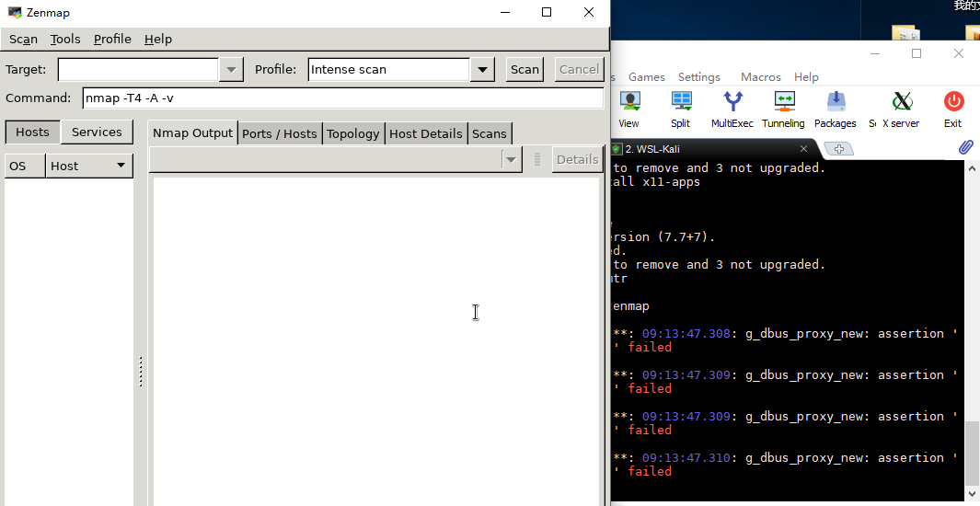980x506 pixels.
Task: Click the Scan button
Action: [x=525, y=69]
